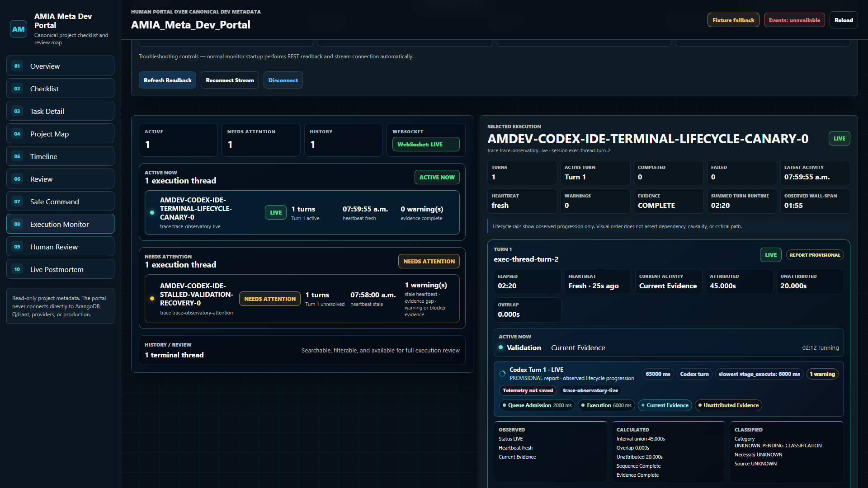Select Unattributed Evidence stage chip
This screenshot has width=868, height=488.
(x=728, y=406)
